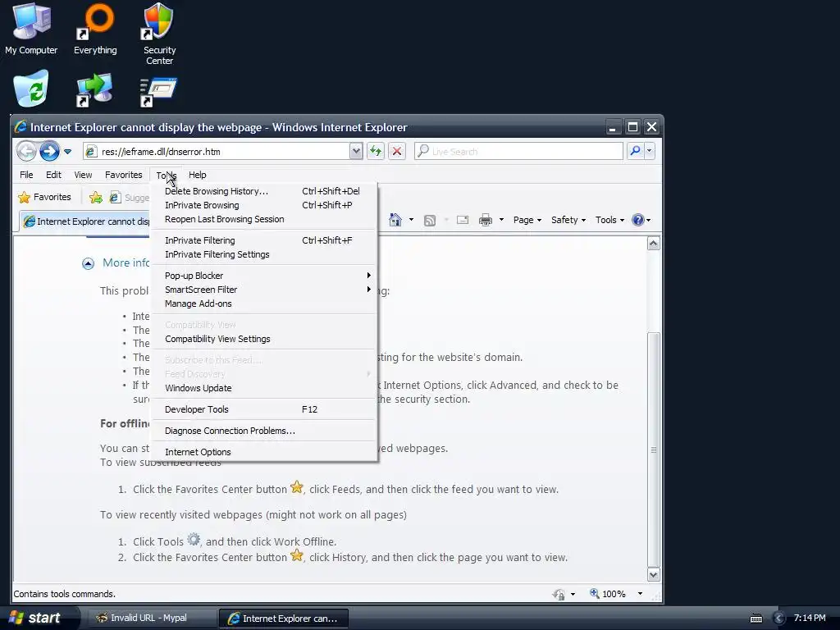Open the Run-style desktop shortcut
Screen dimensions: 840x630
click(158, 91)
